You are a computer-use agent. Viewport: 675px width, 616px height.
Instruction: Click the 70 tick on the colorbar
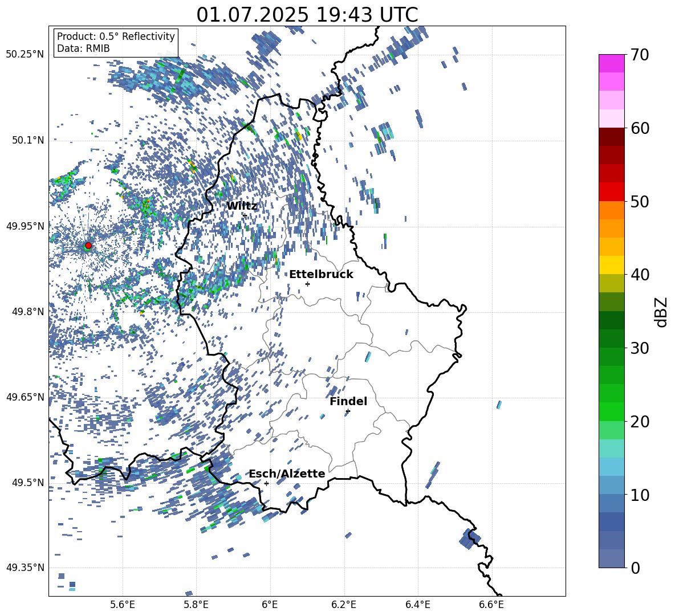point(640,55)
